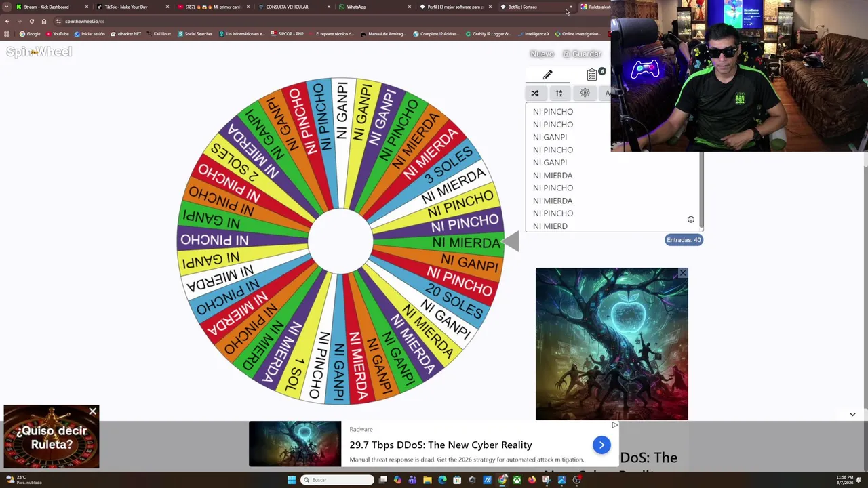The image size is (868, 488).
Task: Reload the spinthewheel page
Action: pos(31,21)
